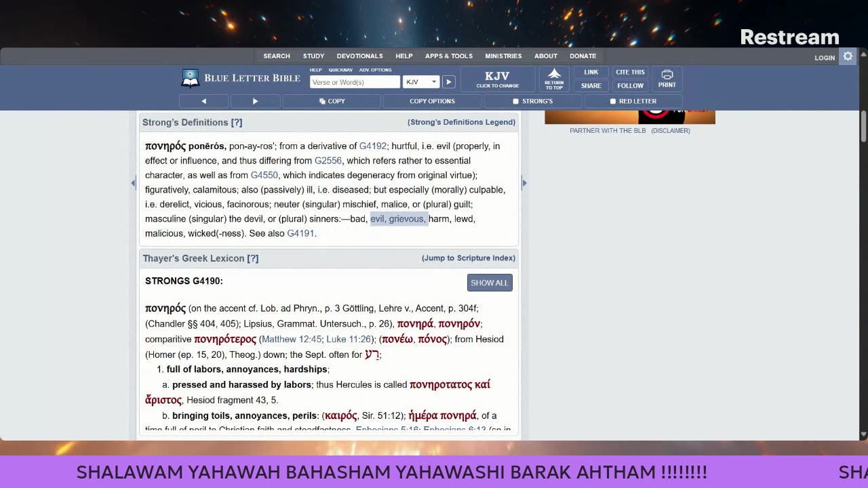Screen dimensions: 868x488
Task: Open the Study menu
Action: (313, 56)
